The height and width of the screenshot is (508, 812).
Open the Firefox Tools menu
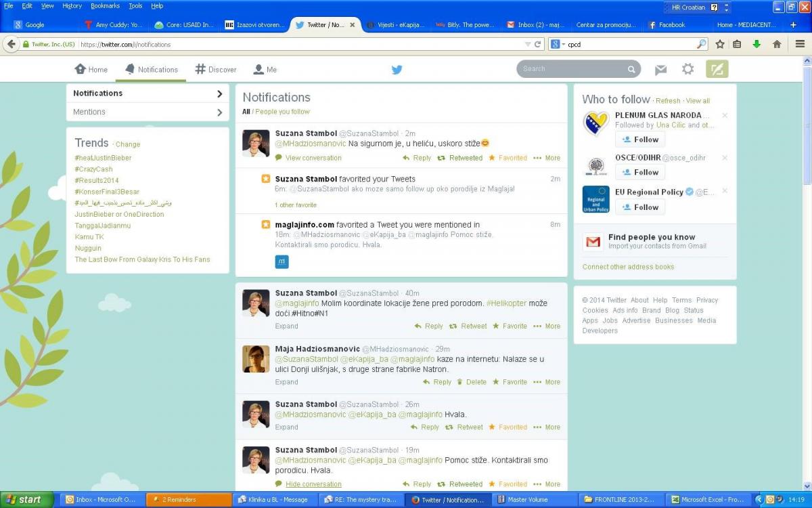coord(135,5)
